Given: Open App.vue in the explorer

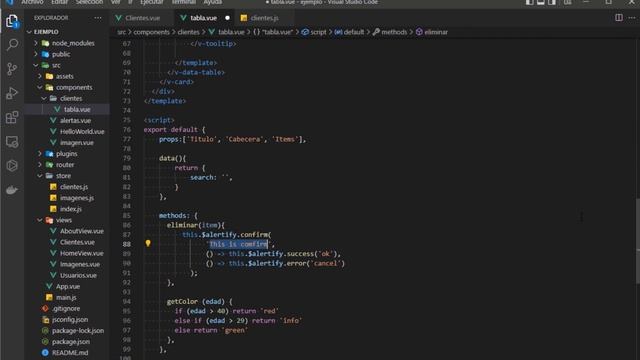Looking at the screenshot, I should pyautogui.click(x=67, y=286).
